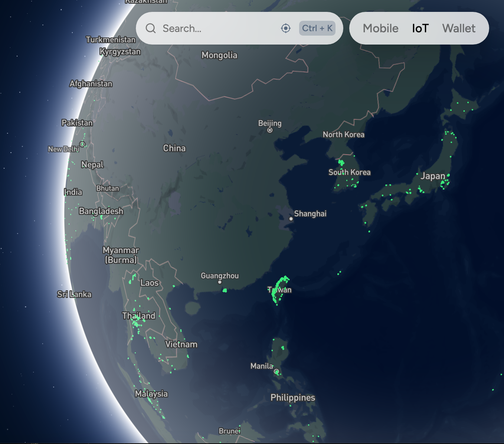The image size is (504, 444).
Task: Click the New Delhi city marker
Action: (x=82, y=144)
